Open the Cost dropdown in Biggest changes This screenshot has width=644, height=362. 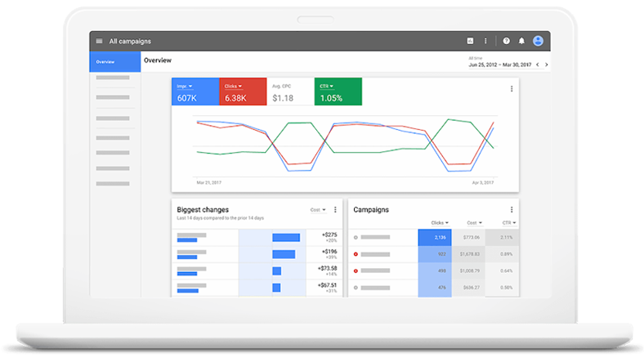318,210
